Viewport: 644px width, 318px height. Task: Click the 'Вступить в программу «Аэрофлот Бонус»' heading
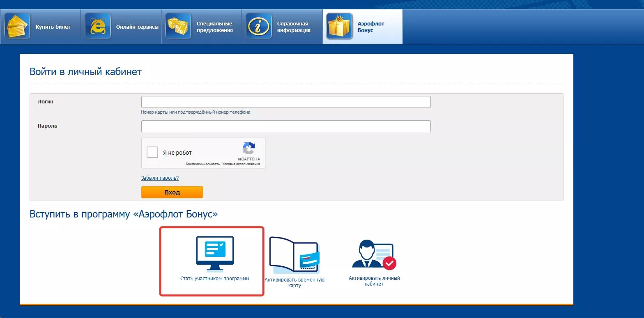124,214
